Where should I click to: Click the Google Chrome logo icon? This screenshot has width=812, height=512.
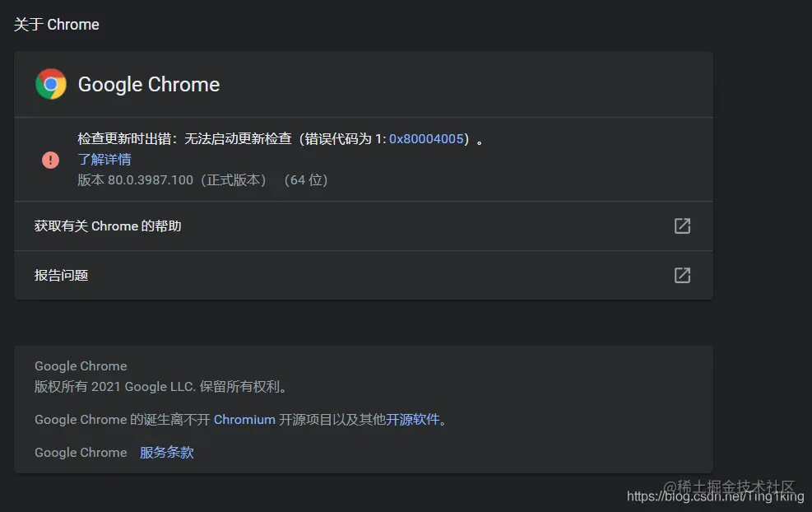pos(51,84)
